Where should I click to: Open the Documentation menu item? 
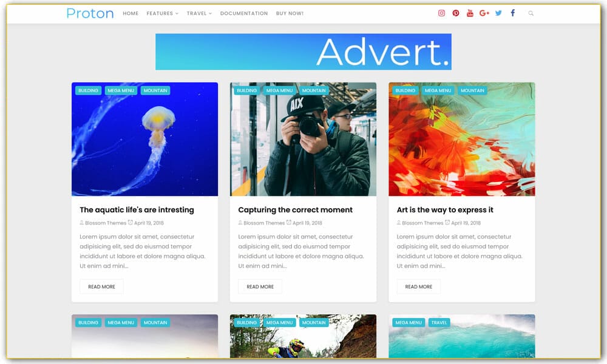point(244,13)
